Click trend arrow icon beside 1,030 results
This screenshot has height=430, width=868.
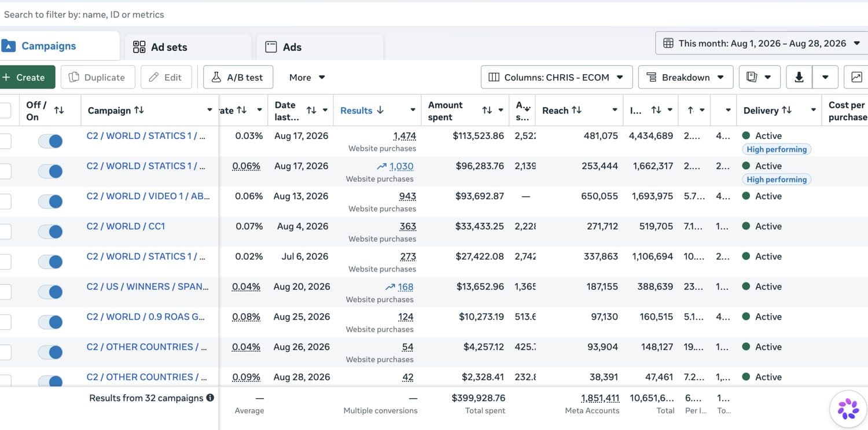click(x=382, y=166)
